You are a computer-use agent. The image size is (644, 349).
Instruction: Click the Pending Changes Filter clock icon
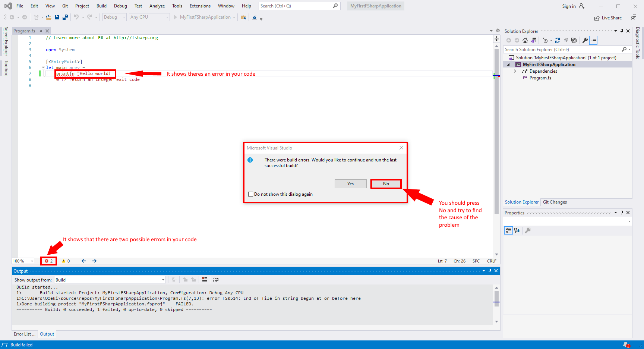(545, 40)
